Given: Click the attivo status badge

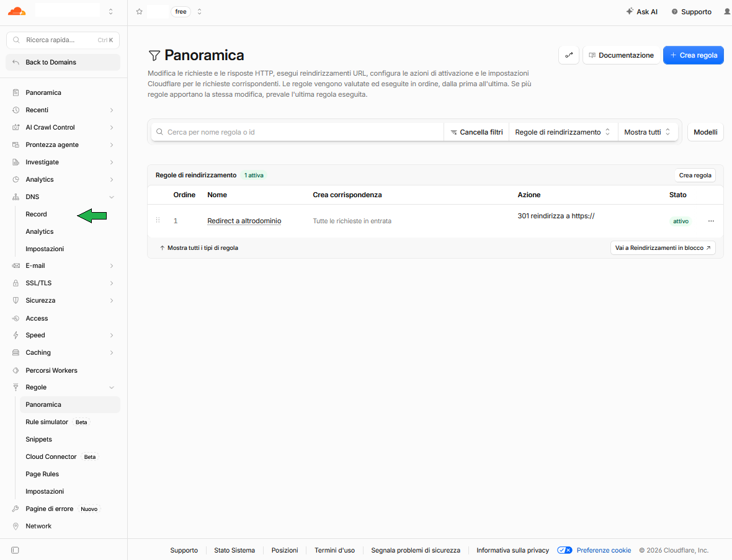Looking at the screenshot, I should (681, 221).
